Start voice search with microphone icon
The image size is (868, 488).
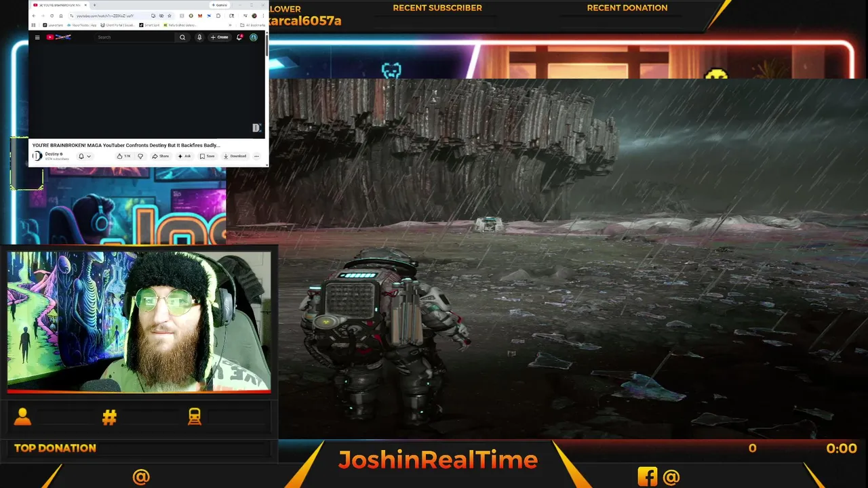pos(199,37)
